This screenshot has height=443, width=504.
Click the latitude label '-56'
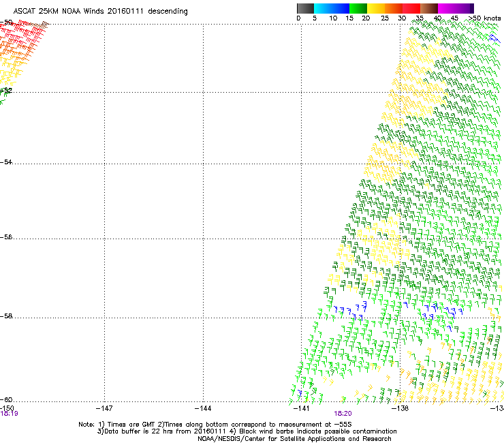pyautogui.click(x=6, y=237)
